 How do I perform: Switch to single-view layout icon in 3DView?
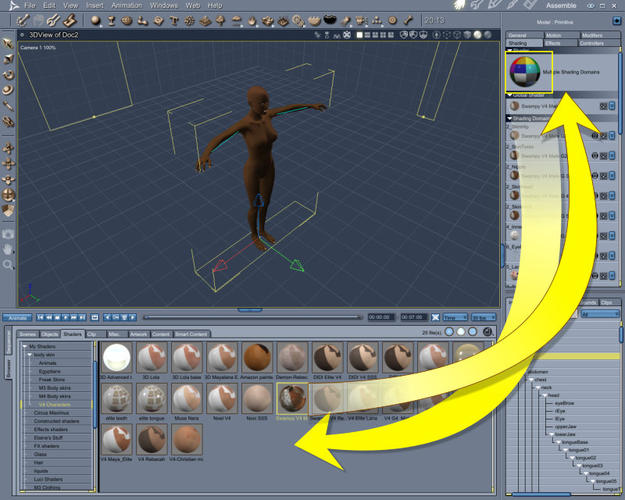(360, 35)
